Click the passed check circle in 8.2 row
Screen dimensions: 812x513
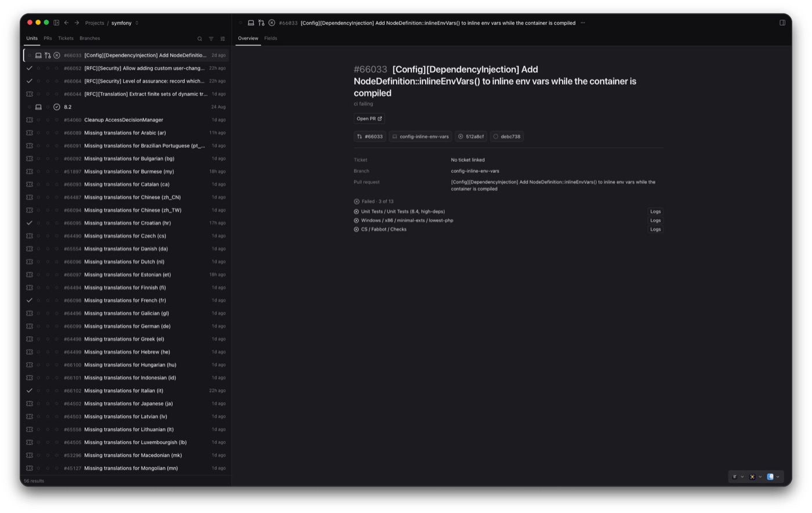tap(57, 107)
